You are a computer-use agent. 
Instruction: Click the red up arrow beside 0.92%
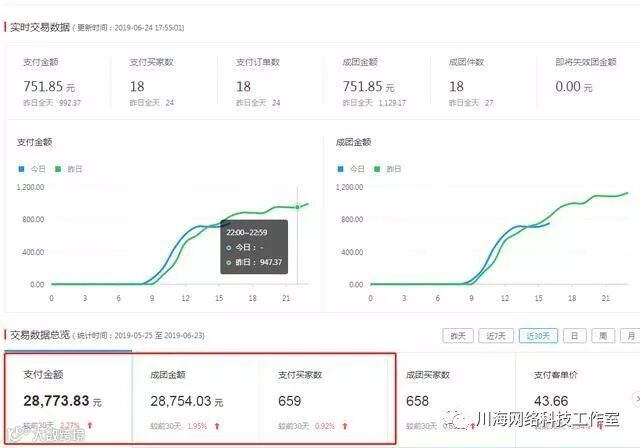[x=345, y=426]
